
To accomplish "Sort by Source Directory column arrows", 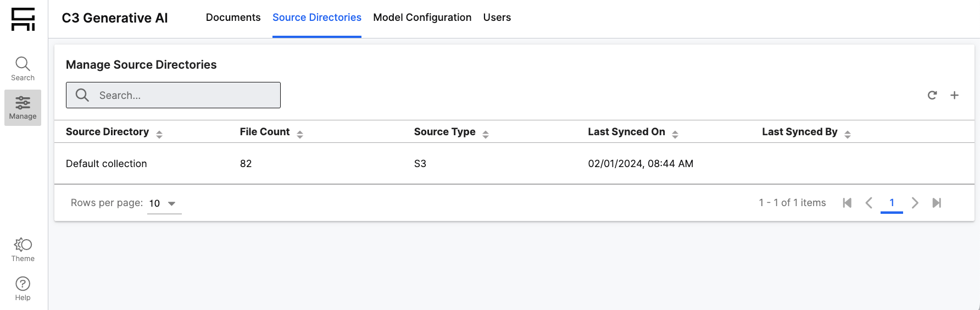I will tap(159, 134).
